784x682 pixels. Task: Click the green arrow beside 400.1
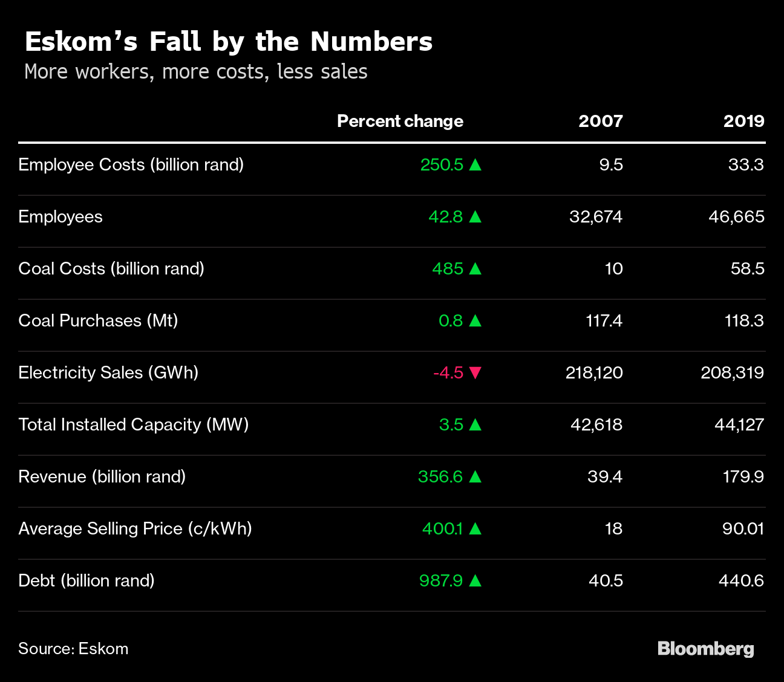[x=475, y=528]
